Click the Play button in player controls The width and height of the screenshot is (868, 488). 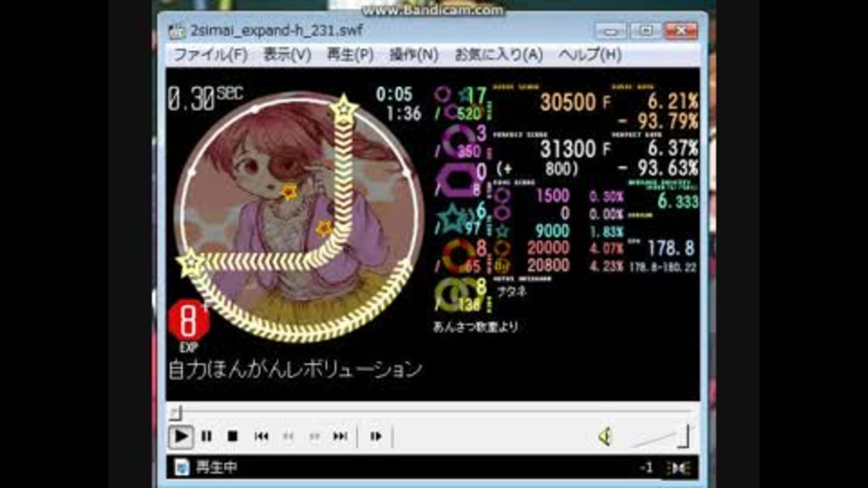pyautogui.click(x=181, y=436)
